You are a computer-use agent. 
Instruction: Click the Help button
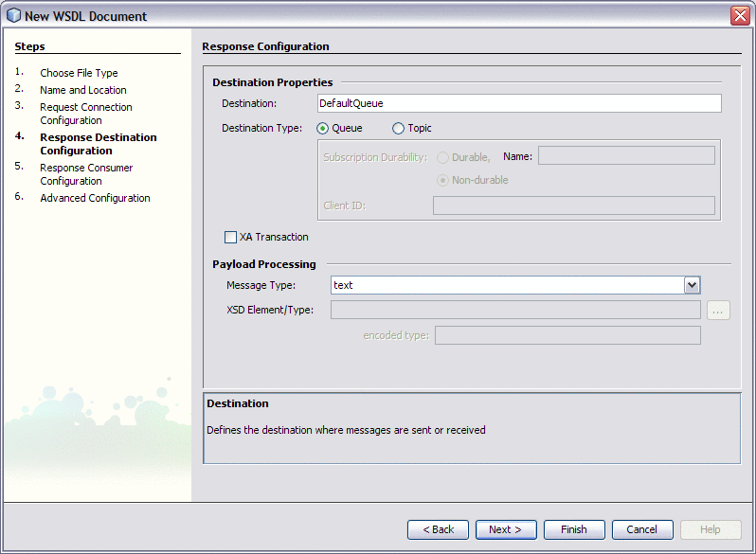pyautogui.click(x=711, y=529)
